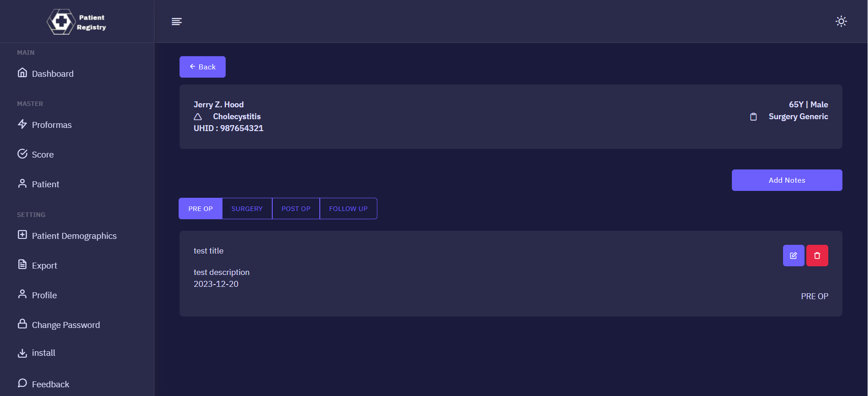Viewport: 868px width, 396px height.
Task: Click the edit note pencil icon
Action: point(794,256)
